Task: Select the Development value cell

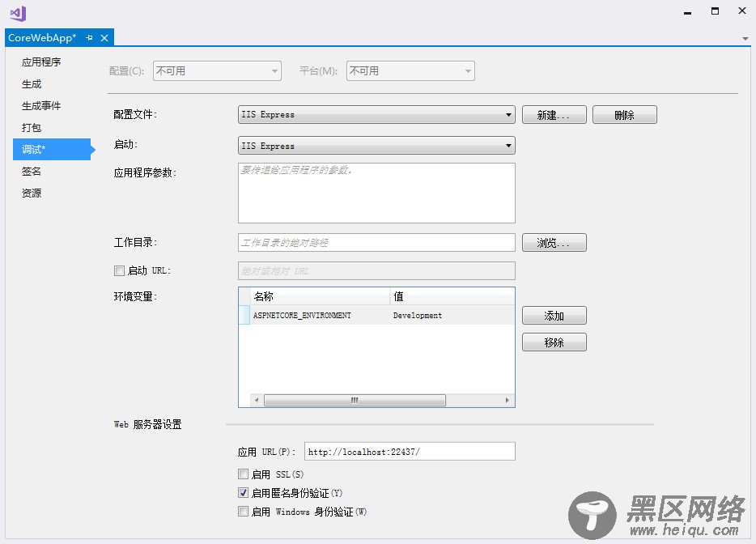Action: [x=452, y=315]
